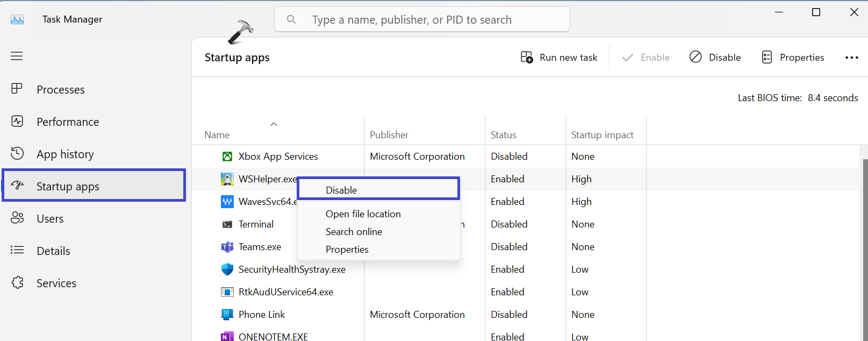Image resolution: width=868 pixels, height=341 pixels.
Task: Click the Teams.exe app icon
Action: coord(227,247)
